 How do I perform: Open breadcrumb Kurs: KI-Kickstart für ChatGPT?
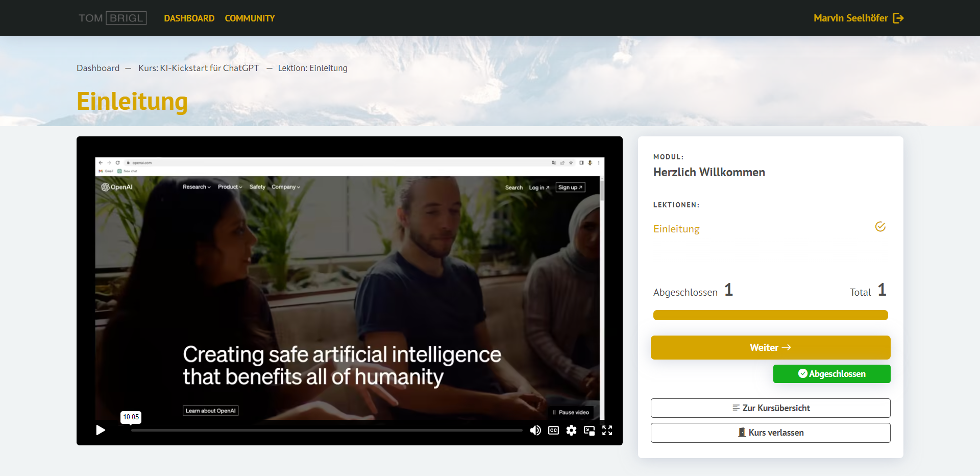coord(199,68)
